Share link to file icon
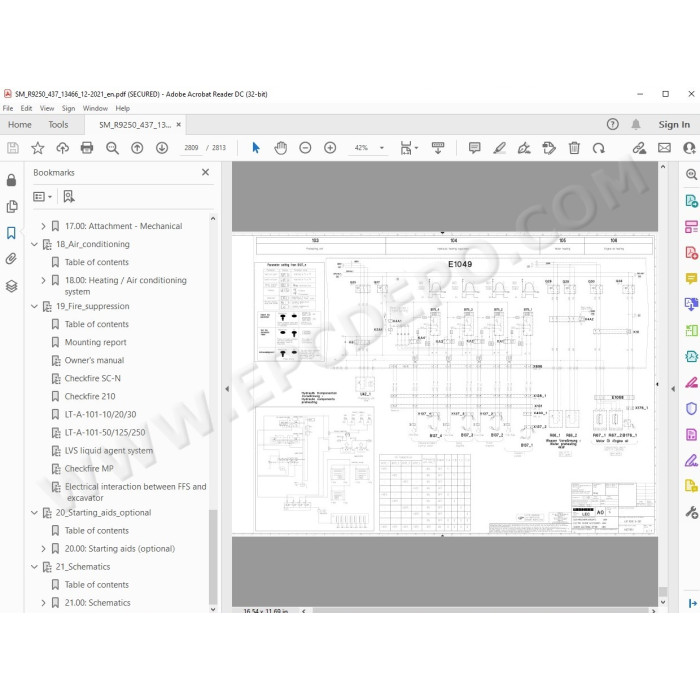The height and width of the screenshot is (700, 700). pos(639,148)
